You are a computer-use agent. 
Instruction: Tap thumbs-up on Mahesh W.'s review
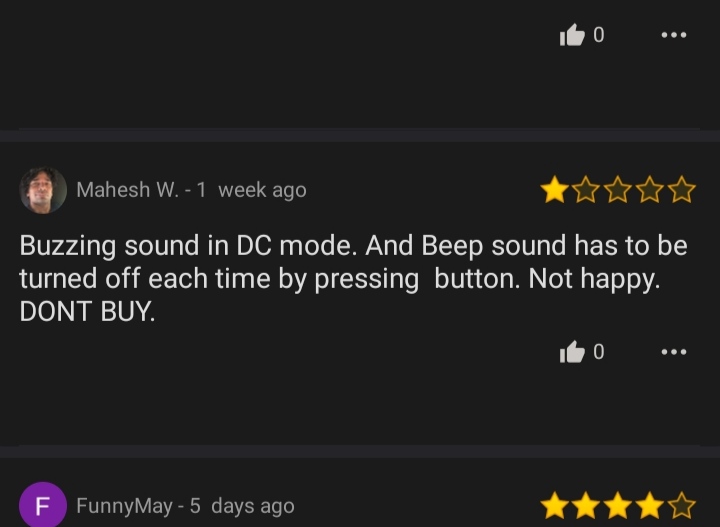(572, 352)
